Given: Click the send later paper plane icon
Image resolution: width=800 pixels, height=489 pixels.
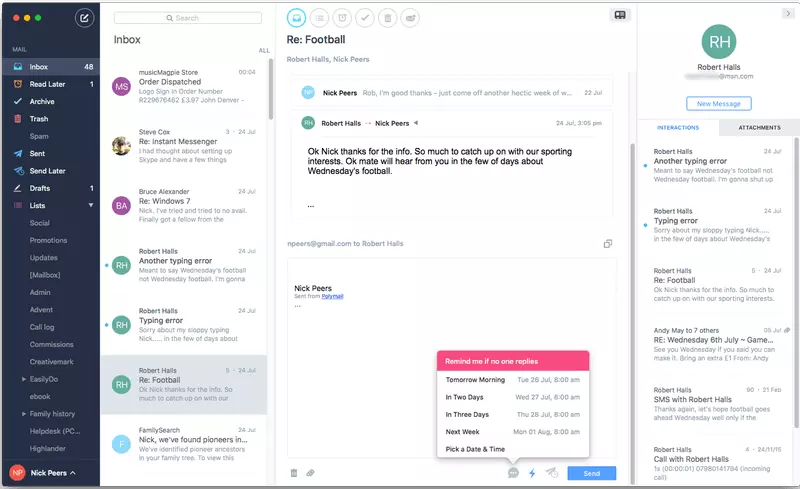Looking at the screenshot, I should pyautogui.click(x=552, y=473).
